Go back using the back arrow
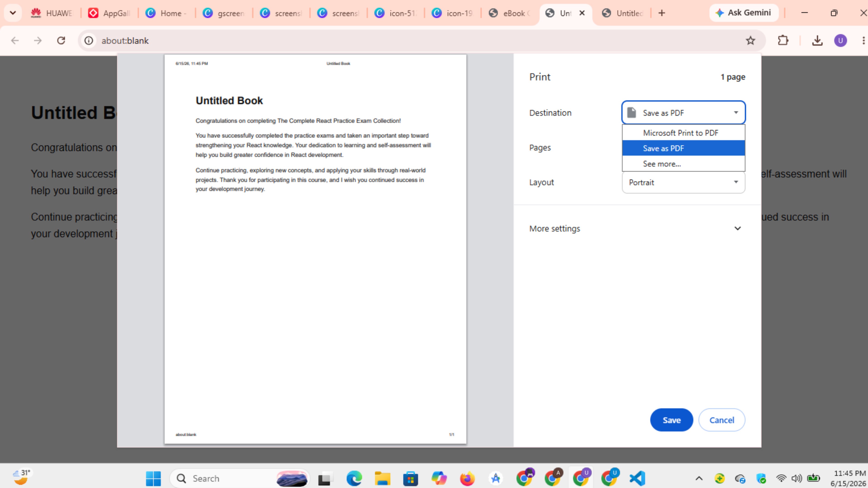This screenshot has height=488, width=868. tap(15, 41)
